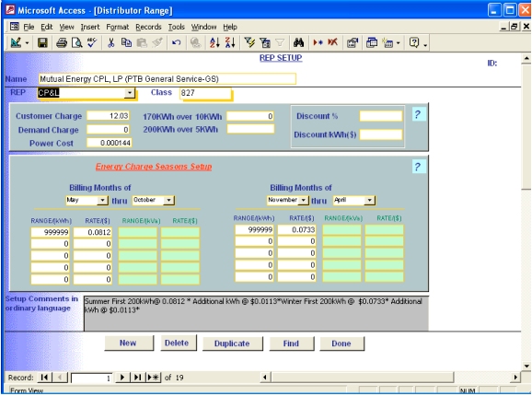Image resolution: width=532 pixels, height=396 pixels.
Task: Click the Done button
Action: (341, 344)
